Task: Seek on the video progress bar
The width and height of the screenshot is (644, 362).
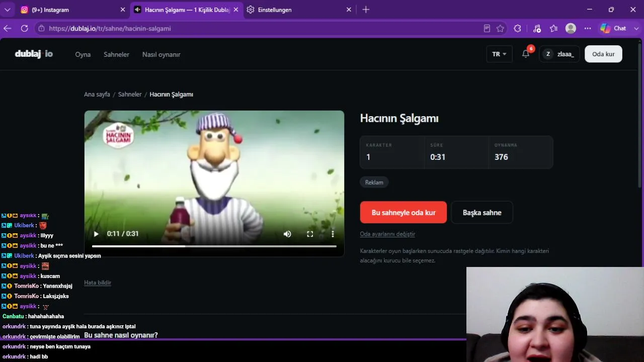Action: [x=214, y=246]
